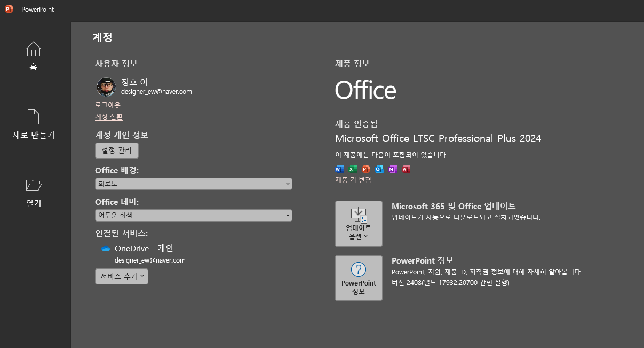644x348 pixels.
Task: Click the user profile avatar picture
Action: (x=106, y=87)
